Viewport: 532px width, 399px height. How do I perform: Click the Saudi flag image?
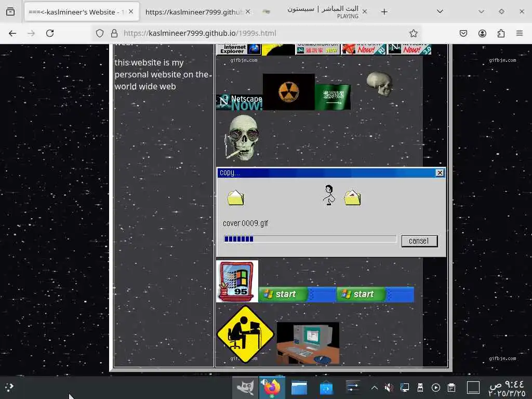[333, 97]
